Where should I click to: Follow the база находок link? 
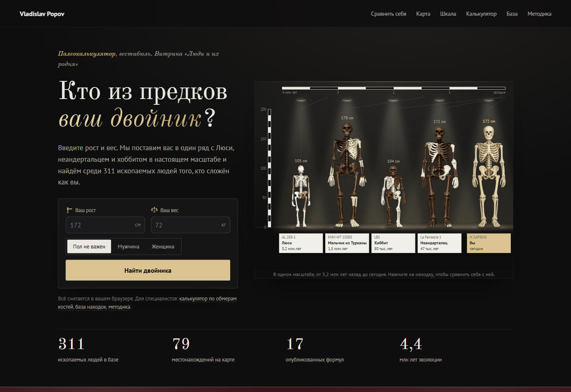click(x=91, y=307)
